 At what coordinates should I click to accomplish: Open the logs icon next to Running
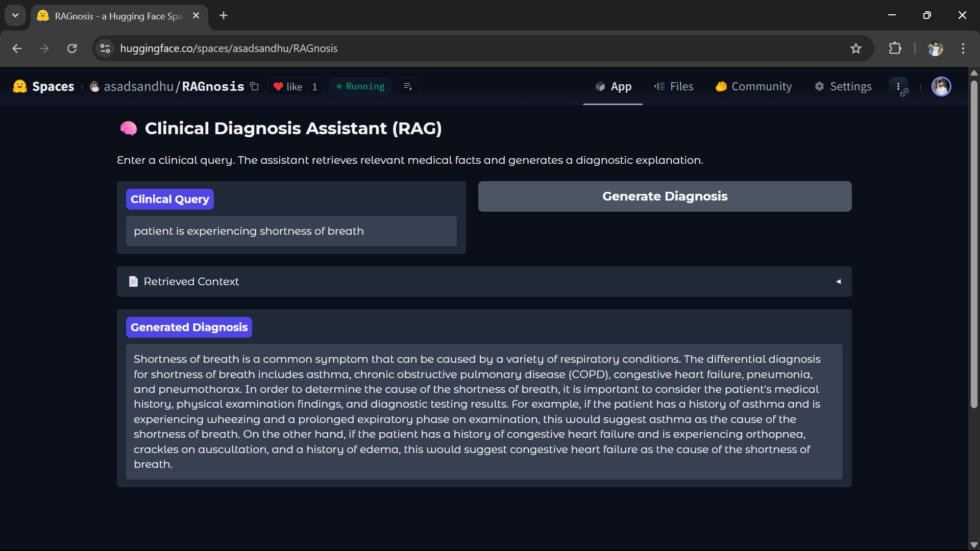(408, 87)
